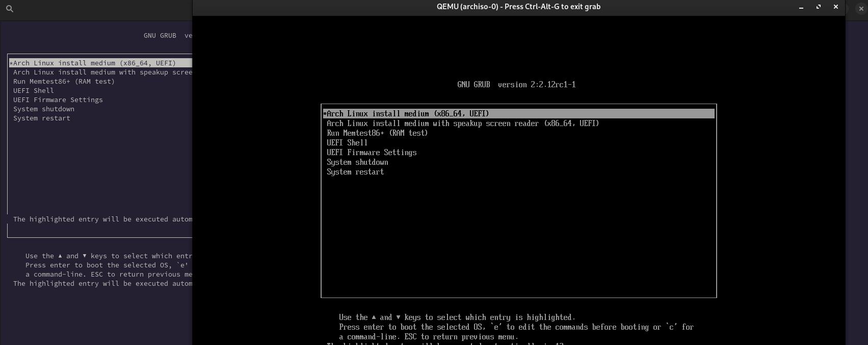Select 'System restart' in QEMU GRUB menu
The width and height of the screenshot is (868, 345).
[355, 172]
